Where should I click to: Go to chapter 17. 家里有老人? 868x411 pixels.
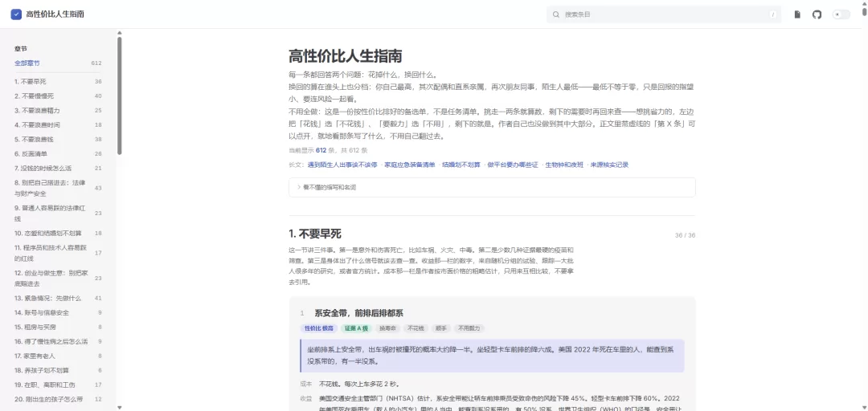pos(58,356)
